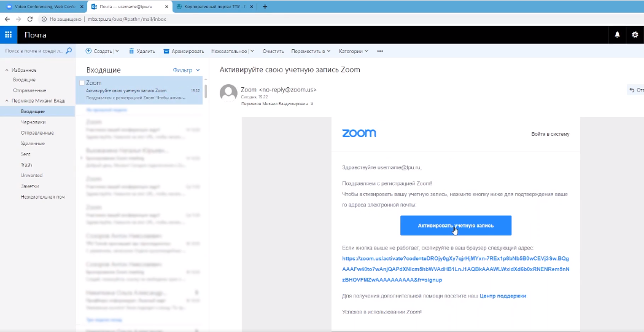Click the zoom.us/activate URL link
Image resolution: width=644 pixels, height=332 pixels.
point(456,269)
